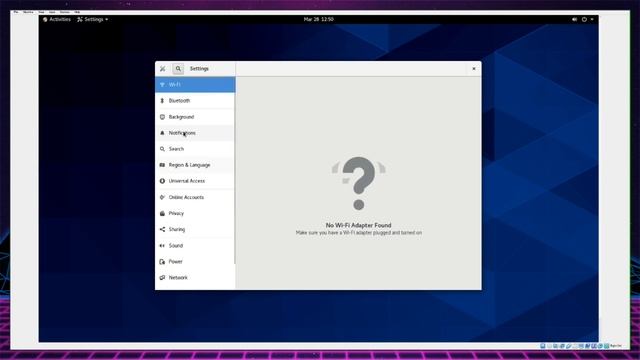Close the Settings window

tap(473, 69)
